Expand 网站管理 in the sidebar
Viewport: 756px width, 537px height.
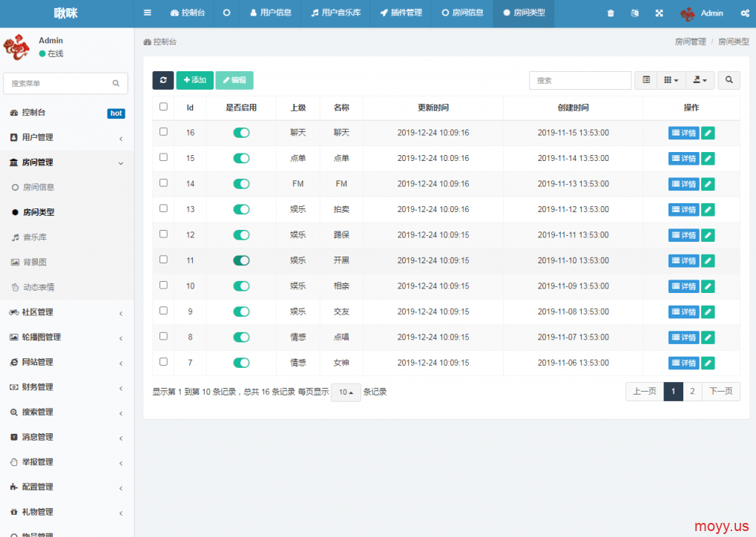[67, 362]
